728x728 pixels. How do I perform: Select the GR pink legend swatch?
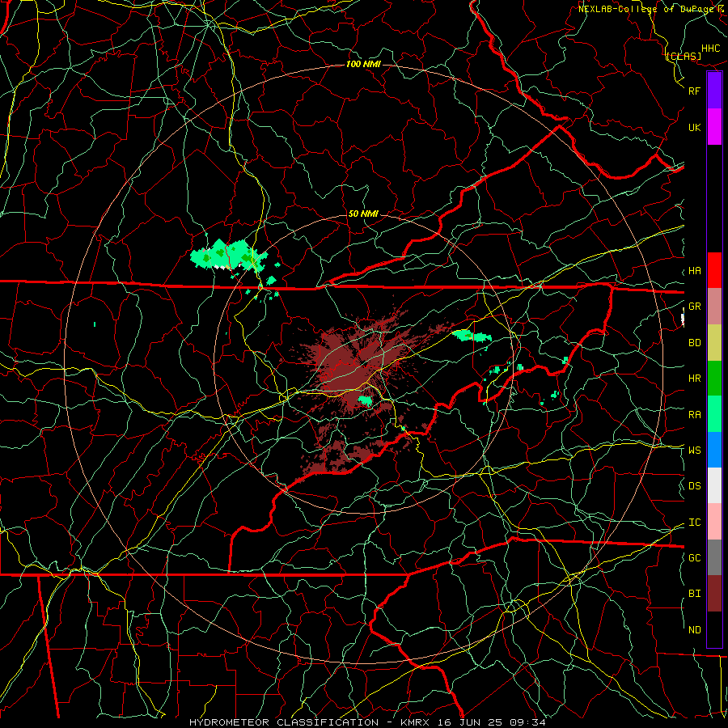click(x=714, y=307)
